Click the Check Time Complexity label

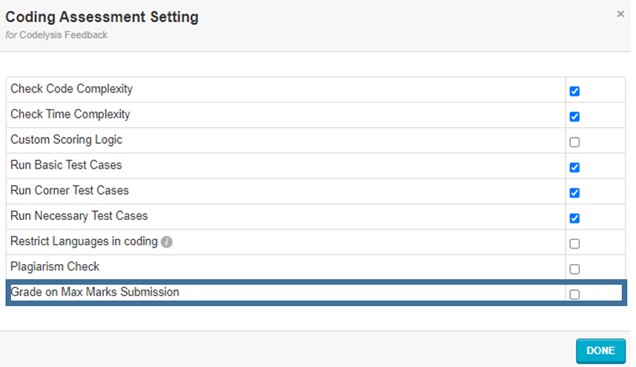pyautogui.click(x=70, y=114)
